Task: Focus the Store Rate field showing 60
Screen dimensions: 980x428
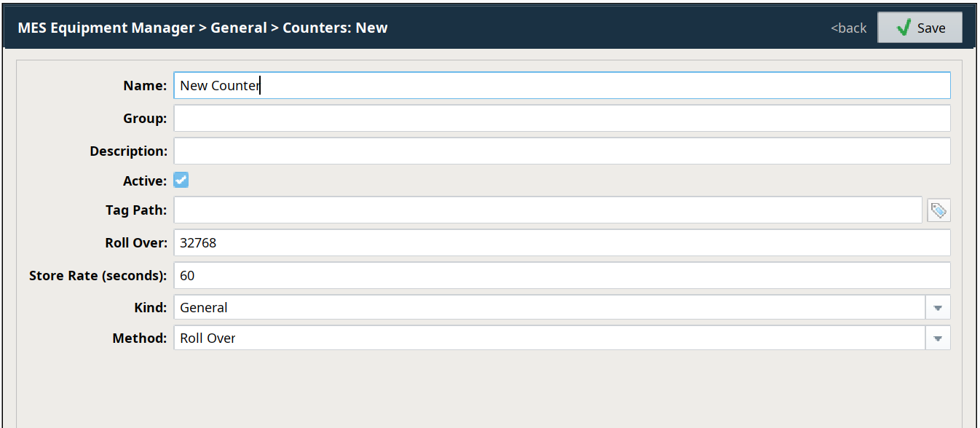Action: pyautogui.click(x=561, y=275)
